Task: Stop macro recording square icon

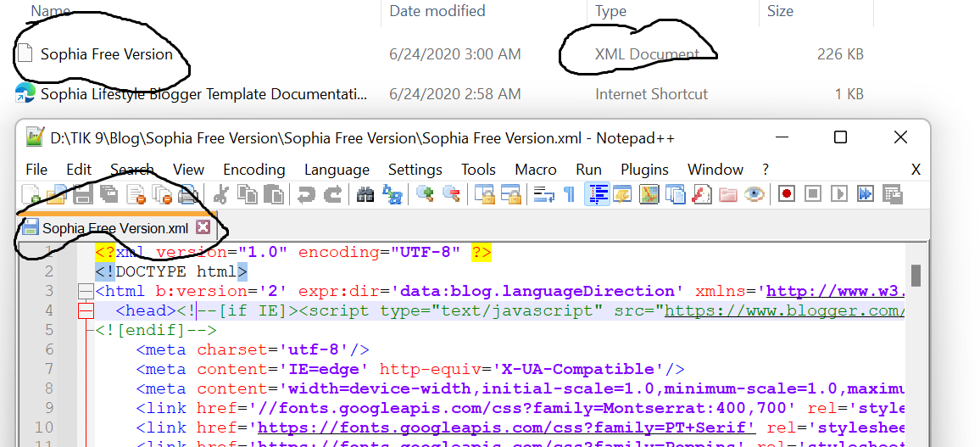Action: click(x=812, y=193)
